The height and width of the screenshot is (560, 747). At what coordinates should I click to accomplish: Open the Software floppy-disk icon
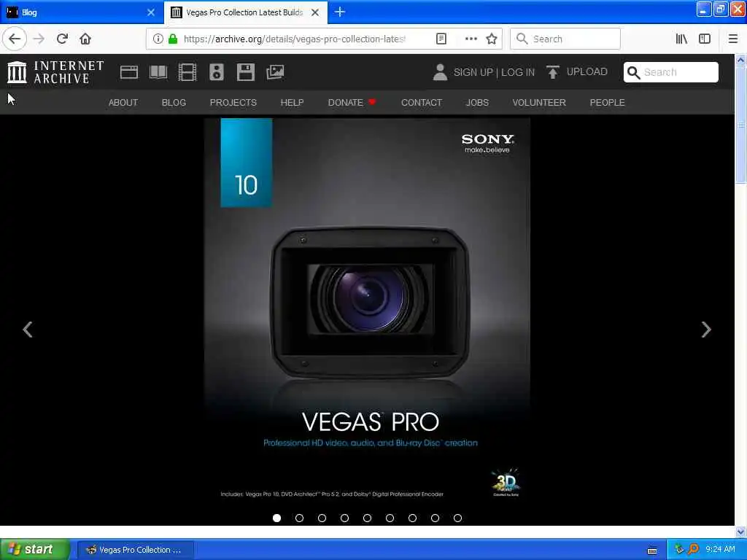pos(246,72)
